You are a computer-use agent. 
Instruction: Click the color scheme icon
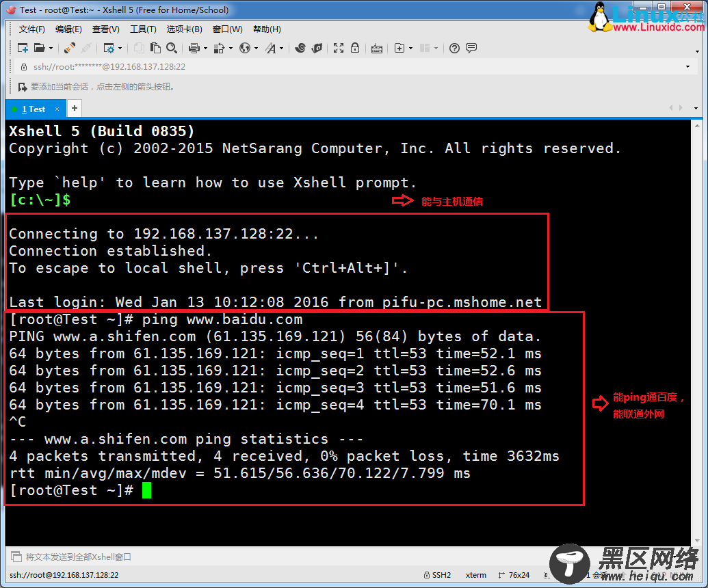[x=219, y=48]
